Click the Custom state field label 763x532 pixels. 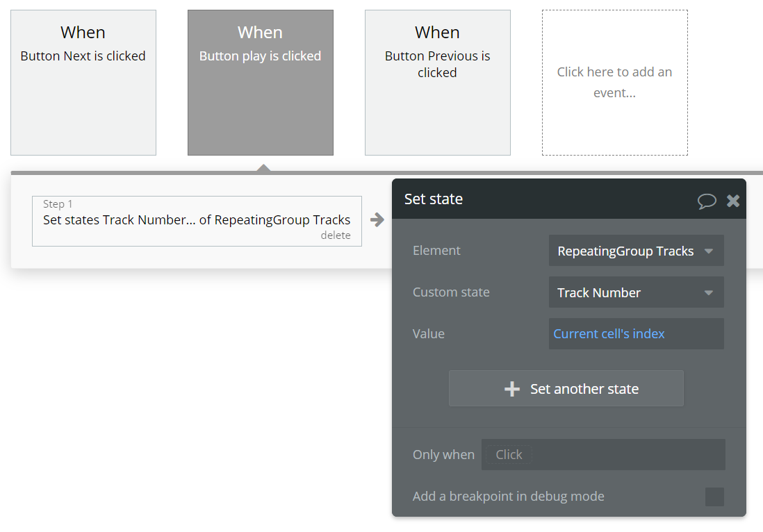click(451, 292)
